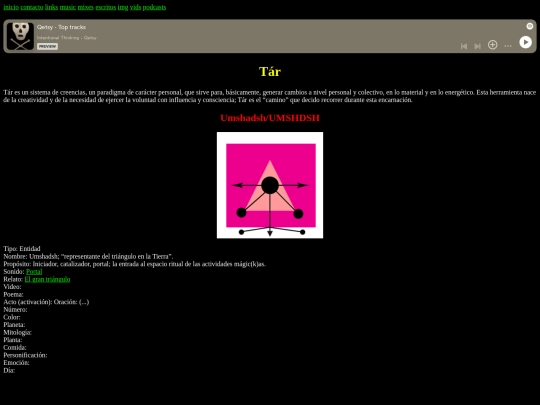The width and height of the screenshot is (540, 405).
Task: Open the img navigation link
Action: tap(123, 7)
